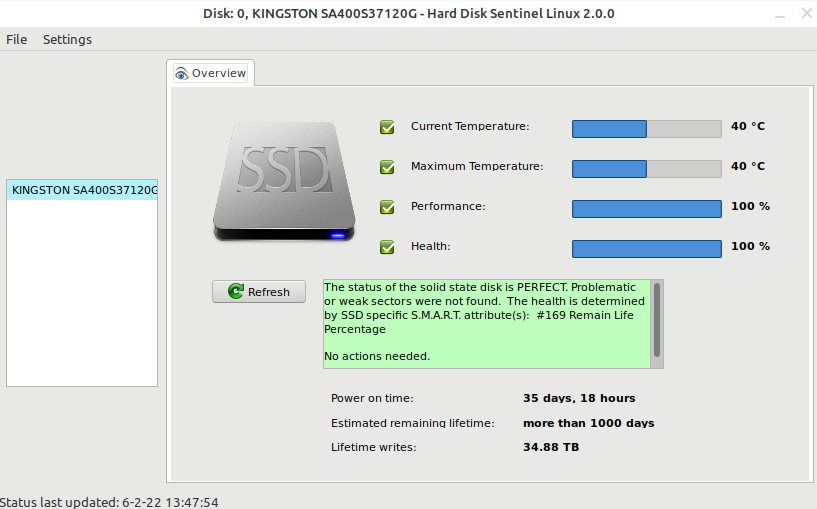Click the "more than 1000 days" value
Screen dimensions: 817x509
pos(588,423)
